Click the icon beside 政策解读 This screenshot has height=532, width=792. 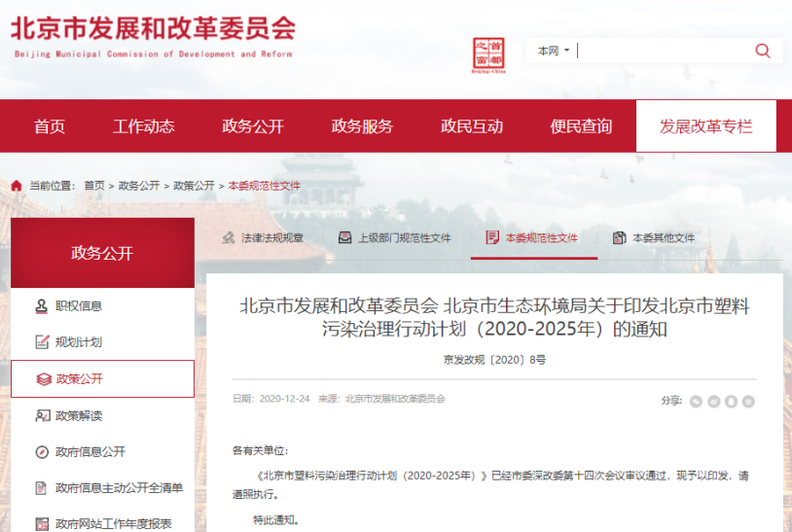click(x=43, y=415)
